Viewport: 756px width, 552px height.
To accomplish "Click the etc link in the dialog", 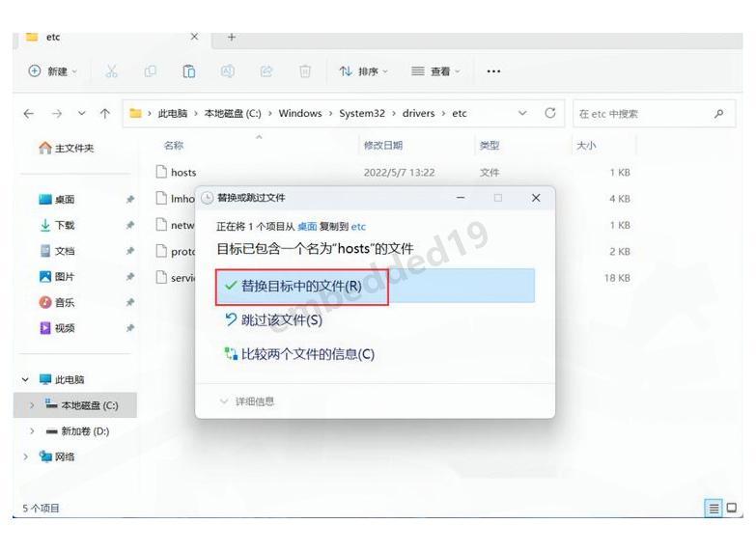I will [x=358, y=226].
